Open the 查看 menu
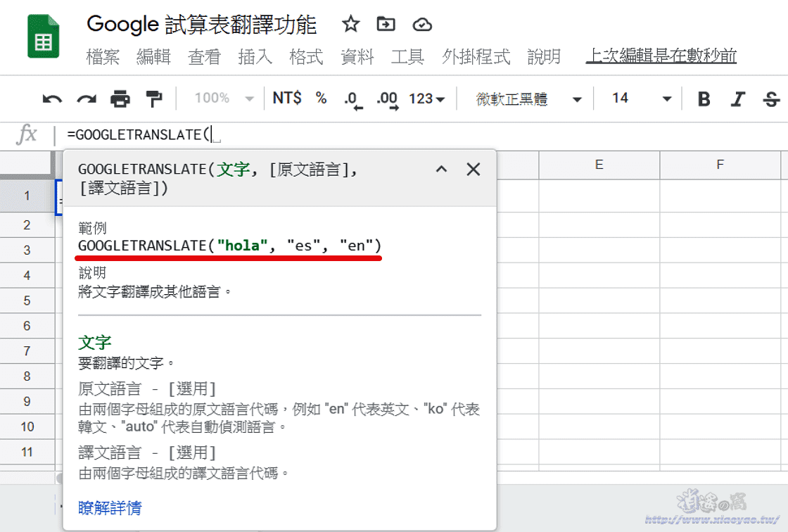The width and height of the screenshot is (788, 532). coord(205,57)
